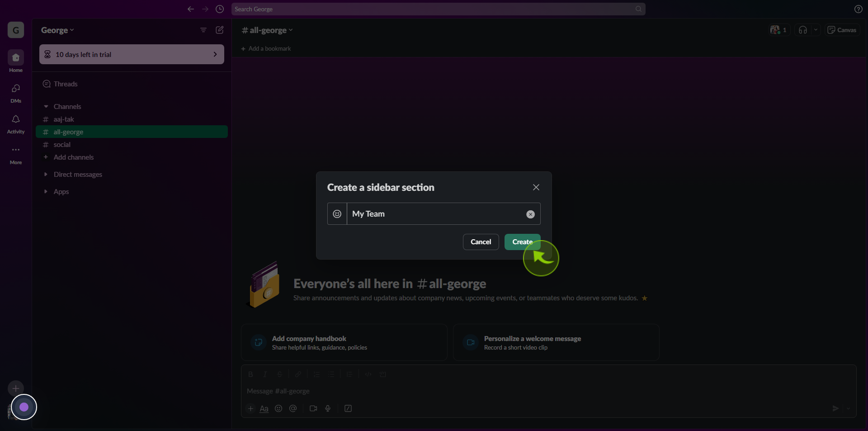Viewport: 868px width, 431px height.
Task: Open the Activity tab
Action: click(x=16, y=124)
